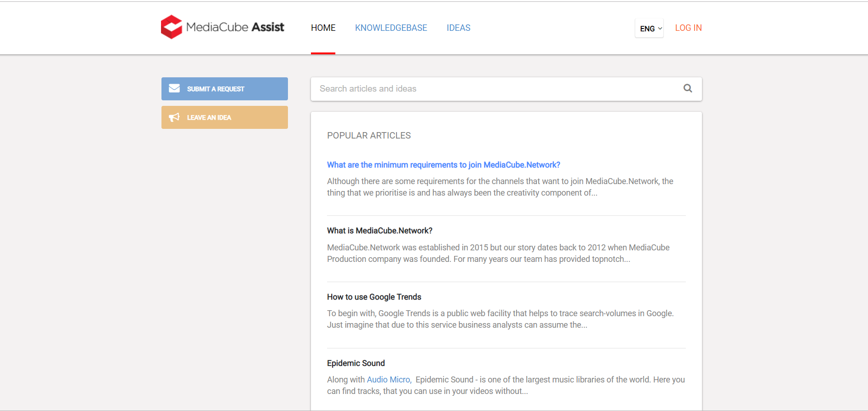Click the excerpt starting 'MediaCube.Network was established in 2015'

(x=498, y=253)
